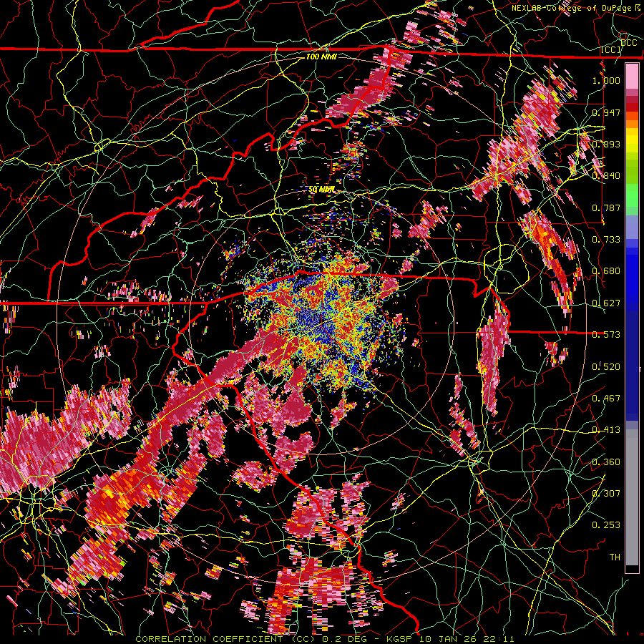Image resolution: width=644 pixels, height=644 pixels.
Task: Pick the gray color bar segment
Action: click(x=632, y=497)
